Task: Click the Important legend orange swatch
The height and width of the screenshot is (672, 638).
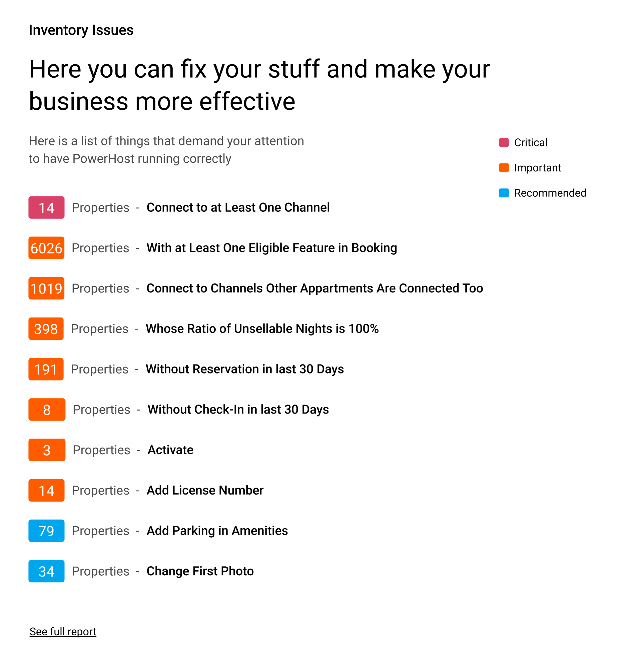Action: 504,168
